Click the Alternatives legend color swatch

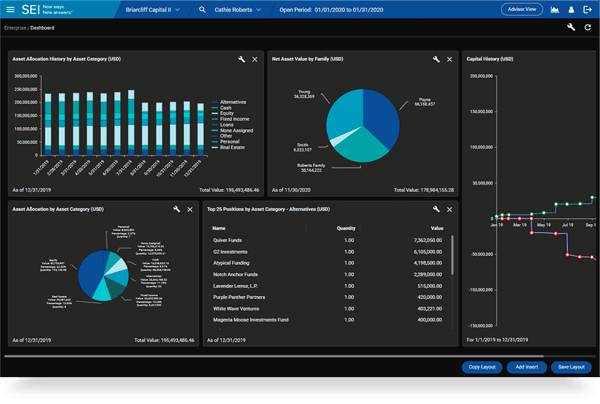tap(215, 102)
